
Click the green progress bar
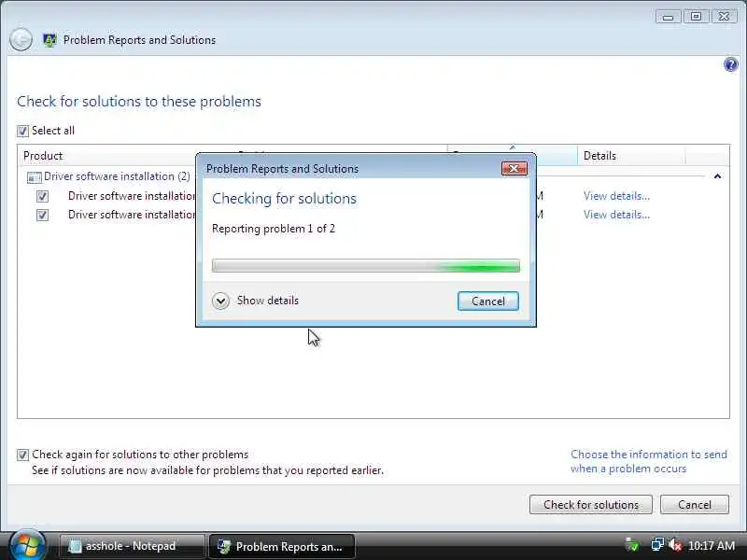click(x=366, y=266)
